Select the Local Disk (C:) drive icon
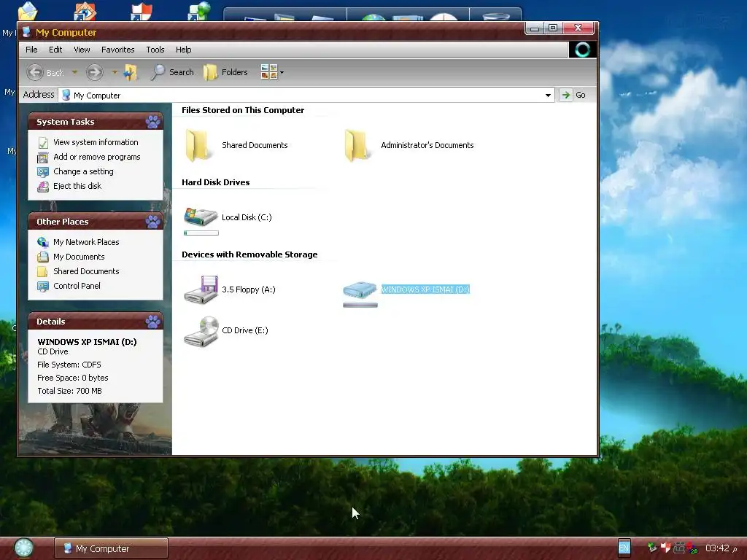The image size is (747, 560). (x=201, y=216)
